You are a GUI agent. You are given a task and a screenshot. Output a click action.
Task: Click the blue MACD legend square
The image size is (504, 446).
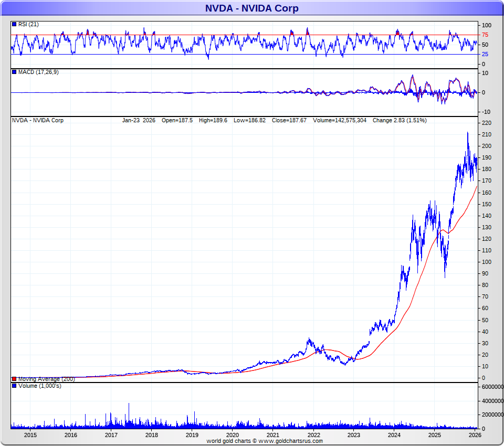click(14, 72)
